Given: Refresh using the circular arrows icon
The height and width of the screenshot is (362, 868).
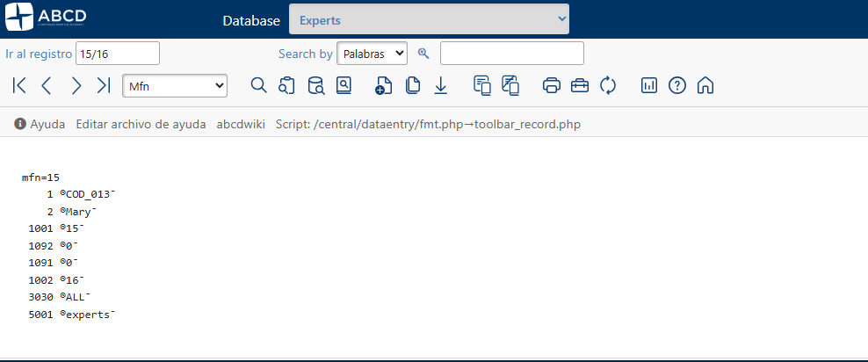Looking at the screenshot, I should (608, 85).
